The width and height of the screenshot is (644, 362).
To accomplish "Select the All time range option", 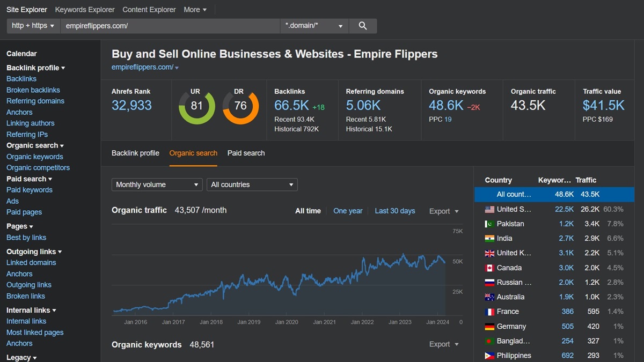I will point(308,211).
